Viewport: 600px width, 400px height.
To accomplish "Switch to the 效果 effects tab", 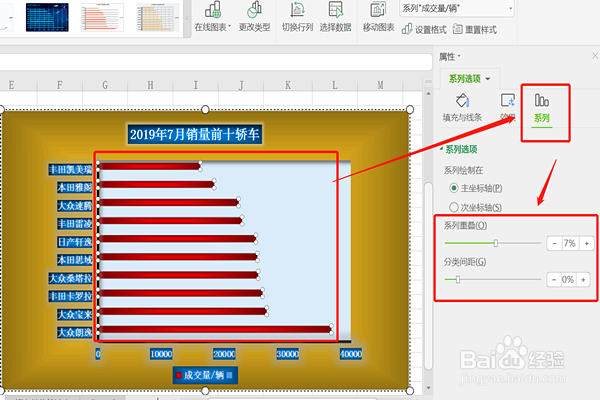I will click(x=508, y=108).
